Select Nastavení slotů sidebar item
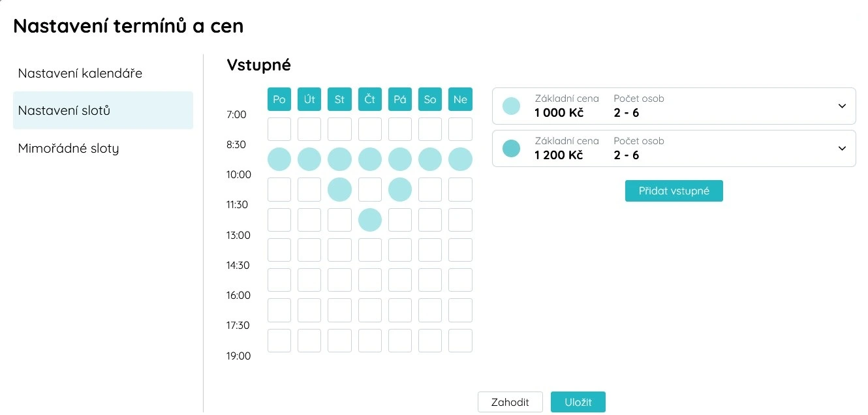 click(103, 110)
